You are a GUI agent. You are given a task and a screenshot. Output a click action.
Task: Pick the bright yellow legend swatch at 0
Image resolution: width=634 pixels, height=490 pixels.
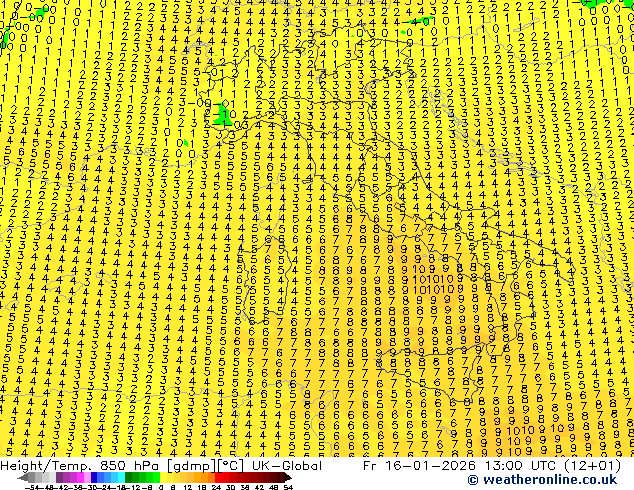click(x=163, y=477)
